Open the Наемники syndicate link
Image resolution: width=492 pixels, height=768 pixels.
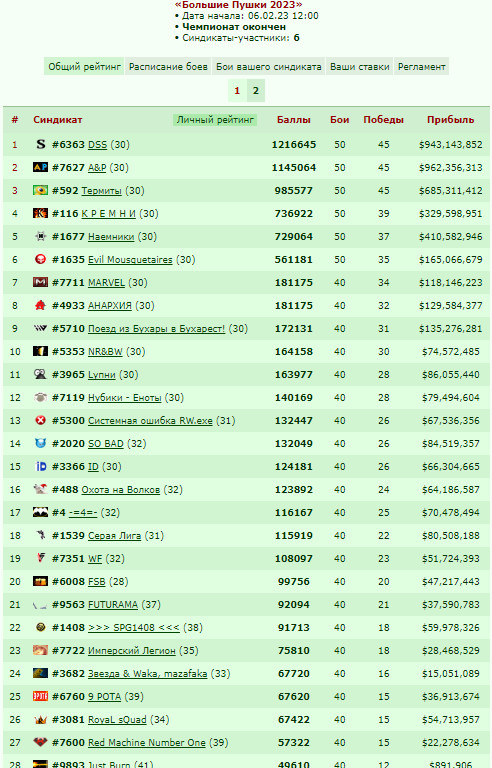click(111, 237)
